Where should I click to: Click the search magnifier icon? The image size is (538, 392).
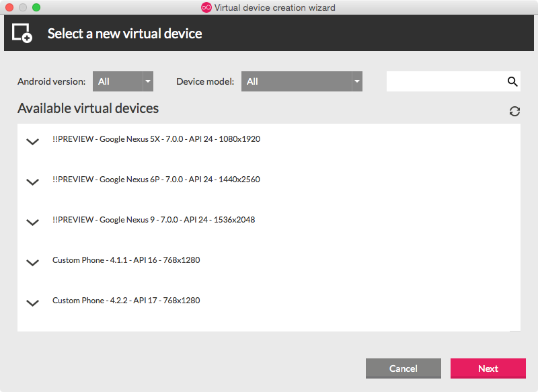point(512,81)
